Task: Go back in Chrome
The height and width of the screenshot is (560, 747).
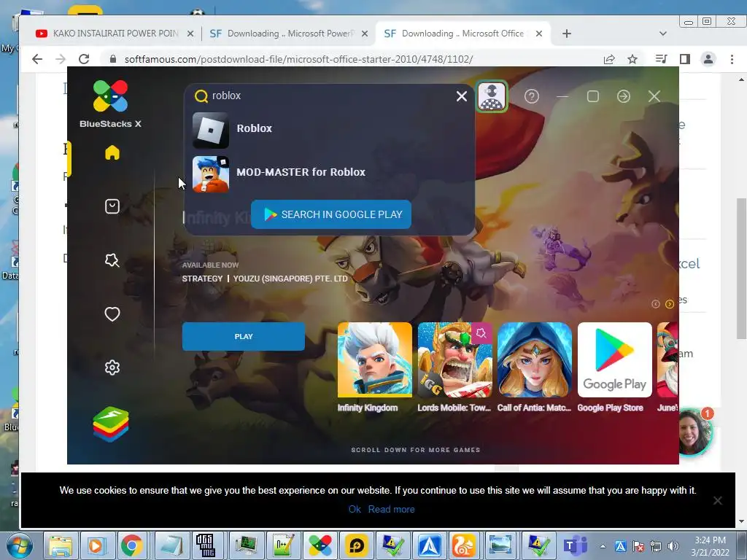Action: click(37, 59)
